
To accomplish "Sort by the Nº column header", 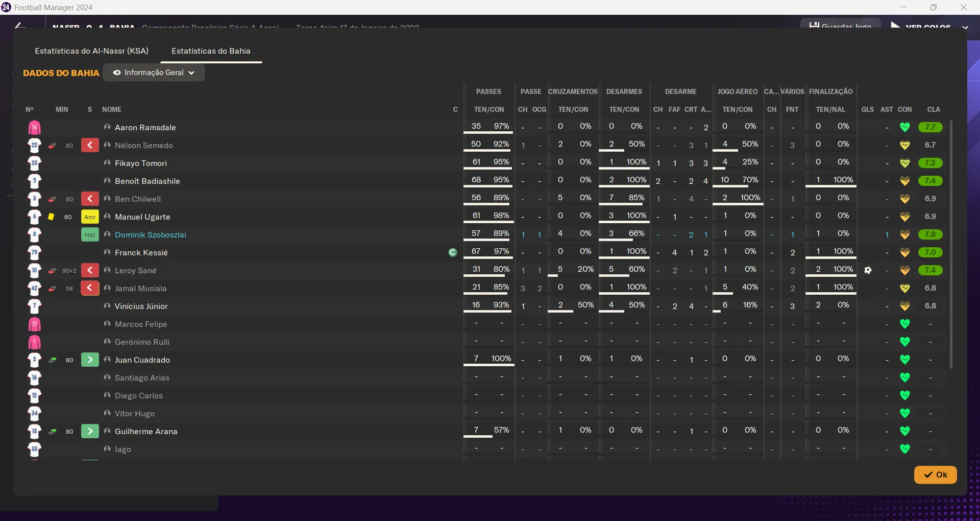I will 30,109.
